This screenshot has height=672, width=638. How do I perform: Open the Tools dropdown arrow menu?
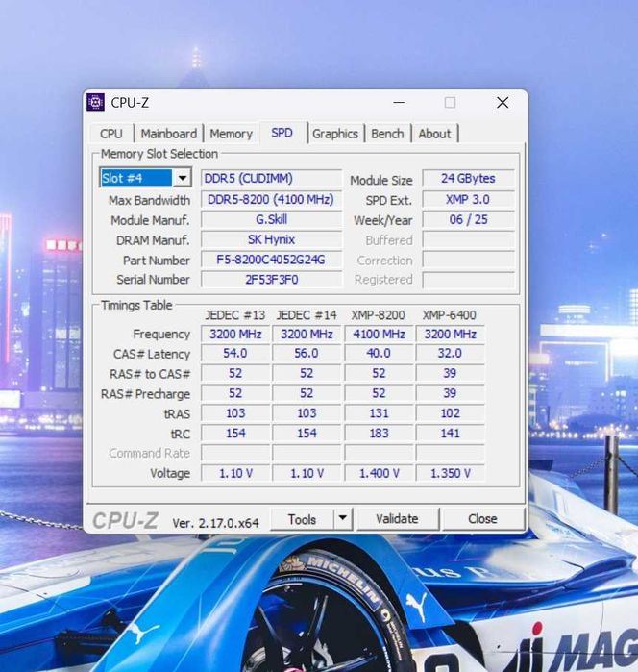(343, 518)
